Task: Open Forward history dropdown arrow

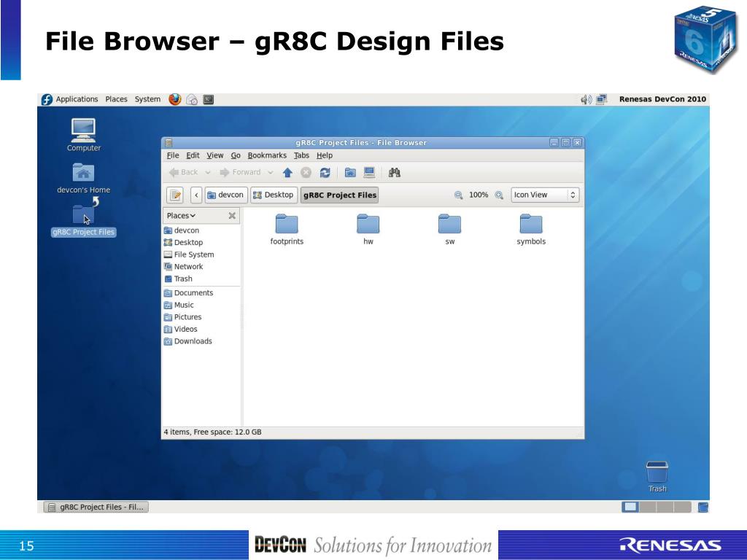Action: click(270, 172)
